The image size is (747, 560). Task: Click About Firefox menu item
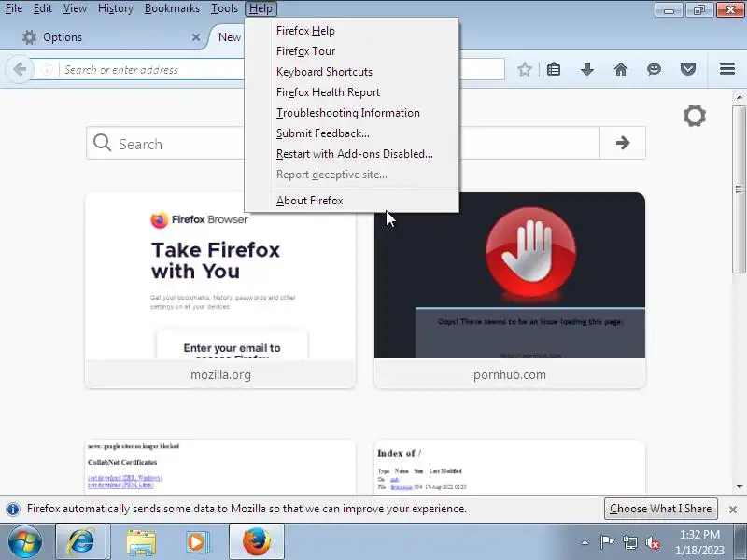[352, 201]
